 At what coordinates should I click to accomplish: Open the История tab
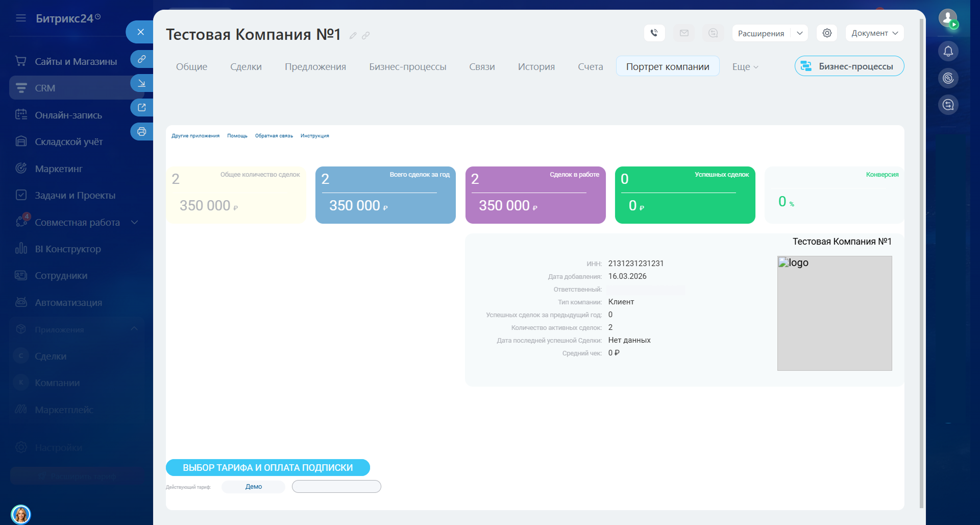[536, 67]
